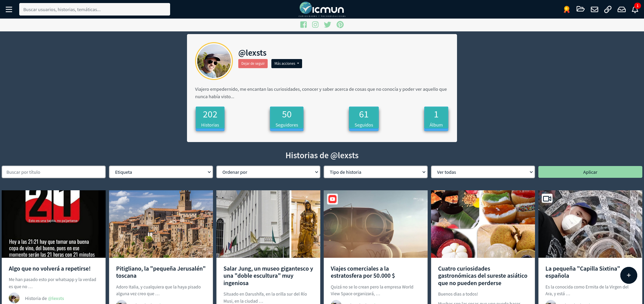This screenshot has width=644, height=304.
Task: Open the envelope messages icon
Action: (x=594, y=9)
